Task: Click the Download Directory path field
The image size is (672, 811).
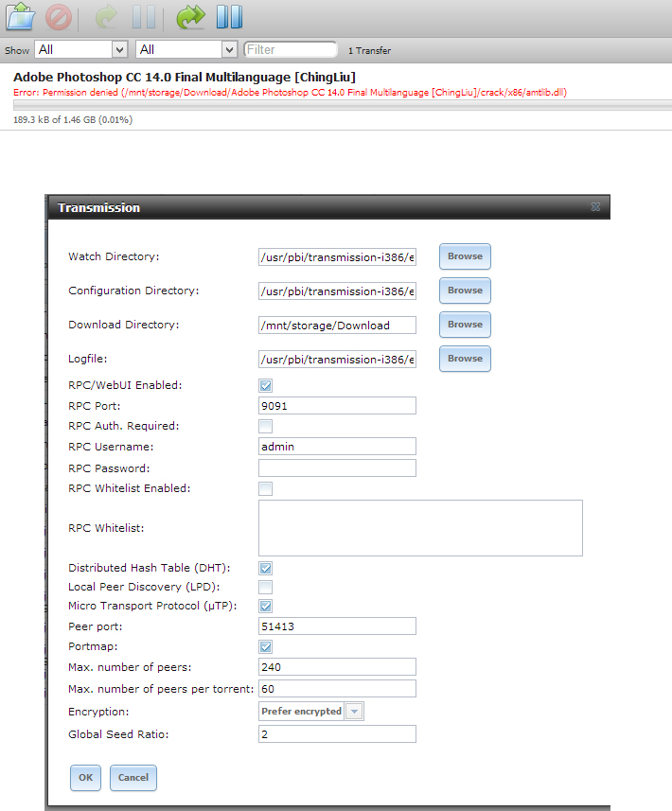Action: click(337, 326)
